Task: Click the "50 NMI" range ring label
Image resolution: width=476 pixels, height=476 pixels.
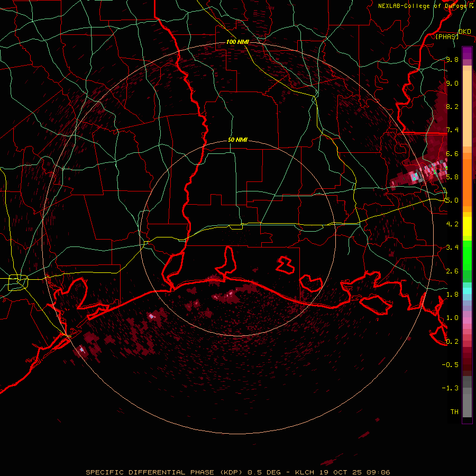Action: pyautogui.click(x=237, y=140)
